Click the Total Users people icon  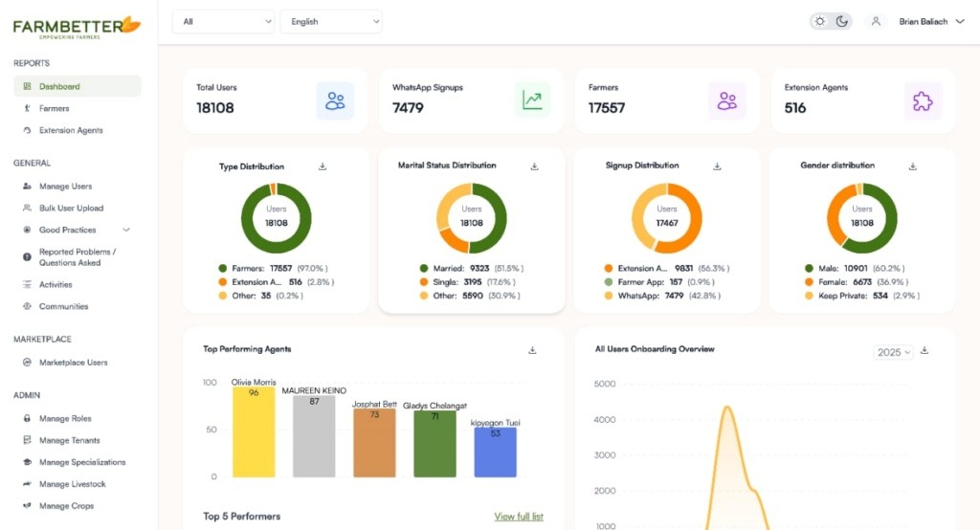pyautogui.click(x=335, y=100)
